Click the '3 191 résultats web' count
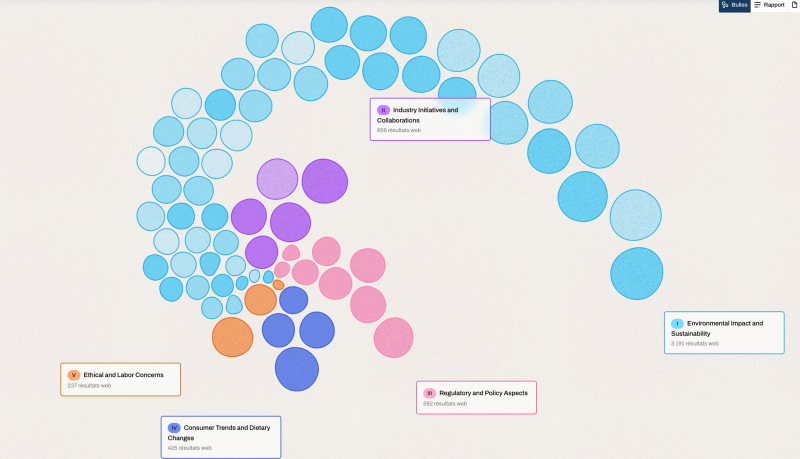The image size is (800, 459). coord(694,344)
